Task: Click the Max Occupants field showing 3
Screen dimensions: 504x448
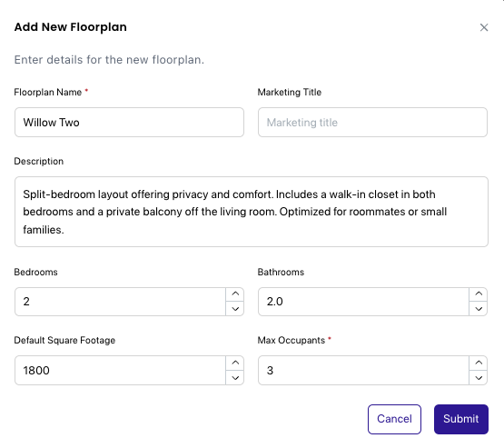Action: [x=363, y=370]
